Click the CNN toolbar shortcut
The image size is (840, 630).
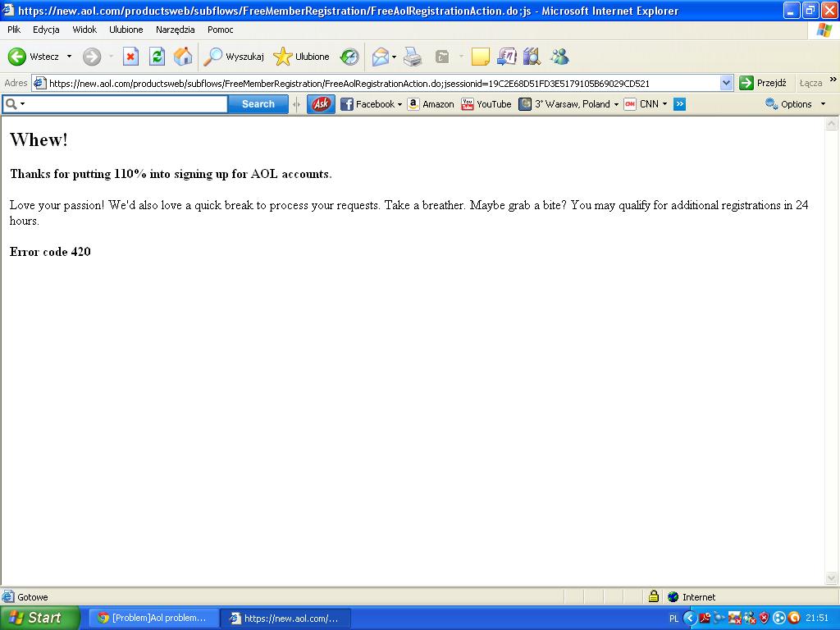pos(641,104)
